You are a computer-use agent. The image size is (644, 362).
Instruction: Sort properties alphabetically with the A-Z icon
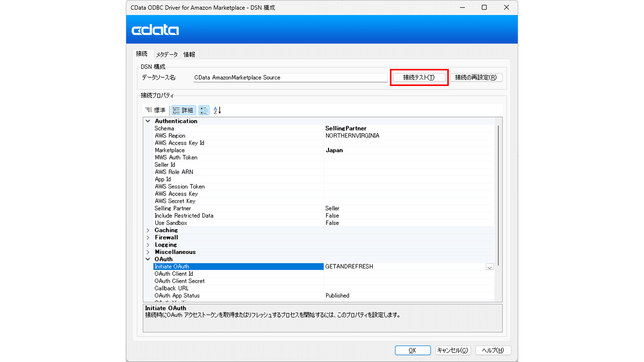tap(217, 110)
